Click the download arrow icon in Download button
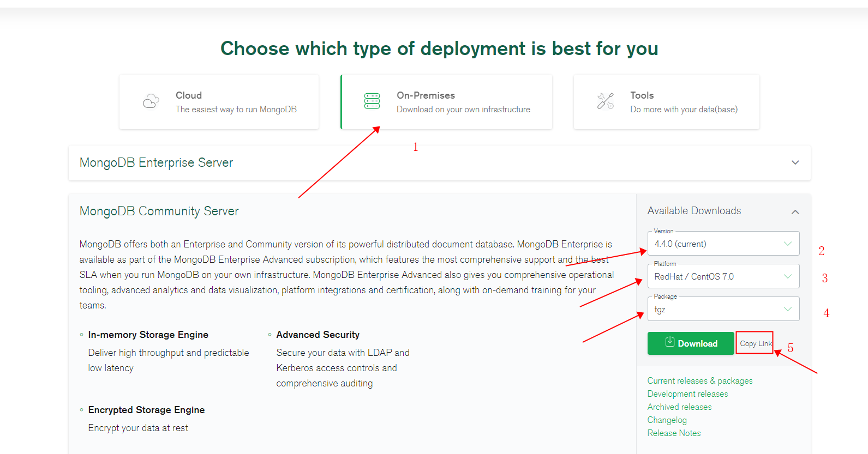Screen dimensions: 868x454 click(x=670, y=342)
